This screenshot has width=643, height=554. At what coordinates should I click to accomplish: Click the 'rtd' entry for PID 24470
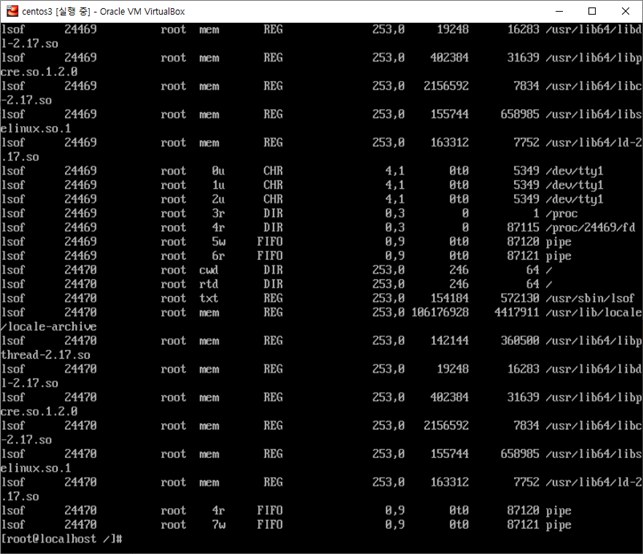[209, 284]
